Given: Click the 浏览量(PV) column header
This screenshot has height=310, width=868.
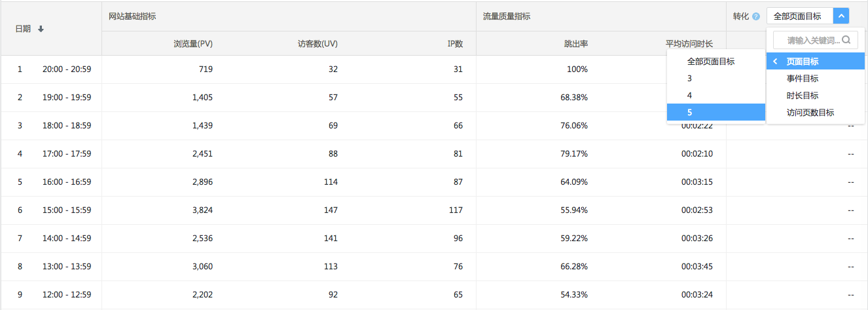Looking at the screenshot, I should coord(193,44).
